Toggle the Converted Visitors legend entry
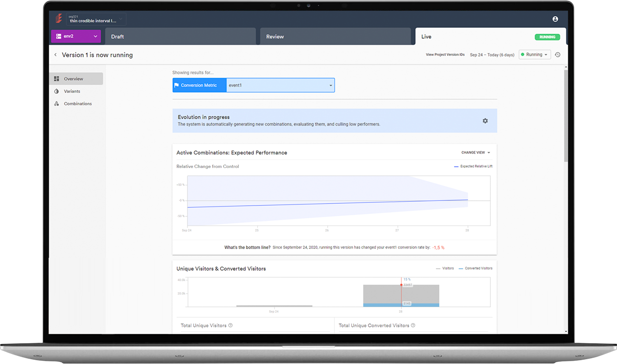Screen dimensions: 617x364 [475, 269]
